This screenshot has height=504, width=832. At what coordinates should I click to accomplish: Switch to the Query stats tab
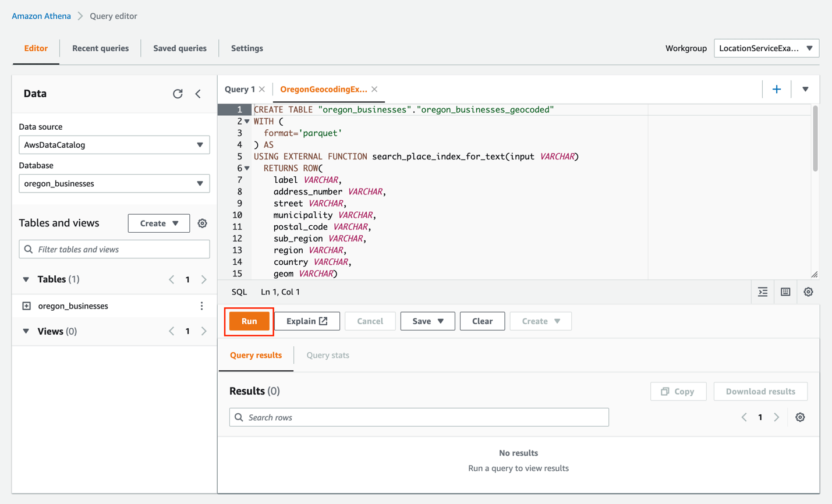(x=327, y=355)
